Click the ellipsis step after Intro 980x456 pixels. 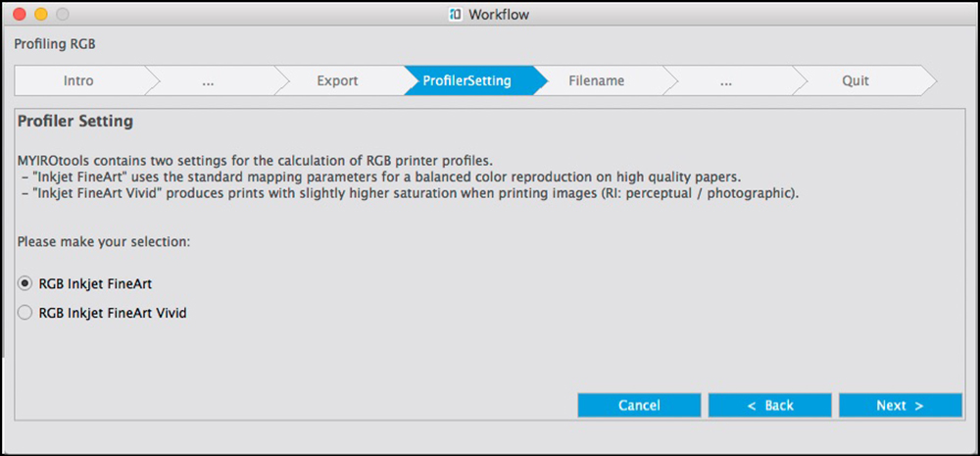208,80
